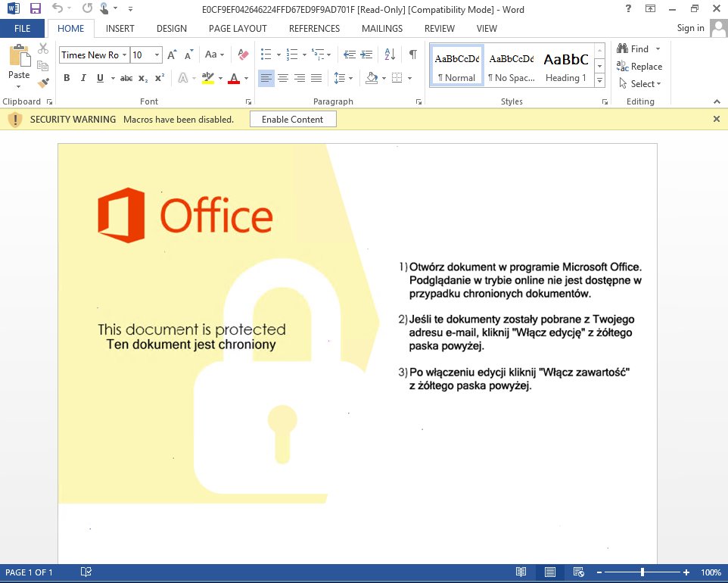728x583 pixels.
Task: Click the Copy icon
Action: 42,66
